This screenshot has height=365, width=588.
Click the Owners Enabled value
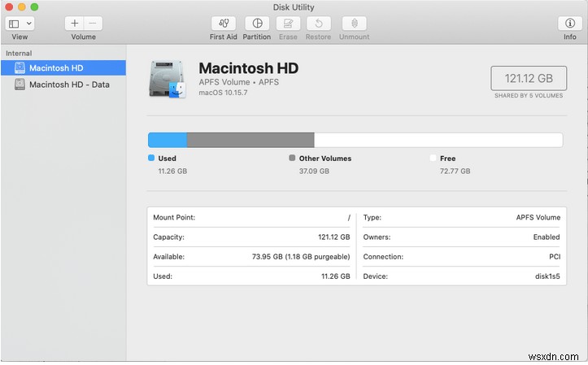click(x=547, y=237)
